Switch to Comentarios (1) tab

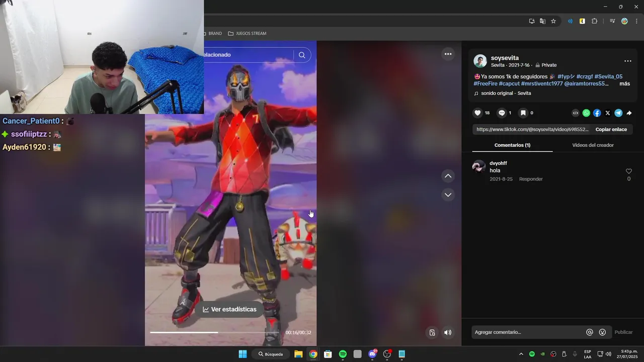pyautogui.click(x=512, y=145)
